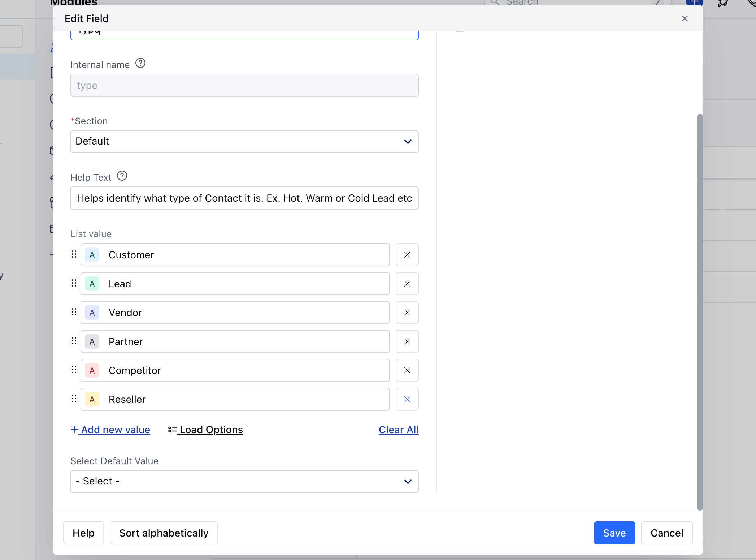The image size is (756, 560).
Task: Open the Select Default Value dropdown
Action: [x=244, y=482]
